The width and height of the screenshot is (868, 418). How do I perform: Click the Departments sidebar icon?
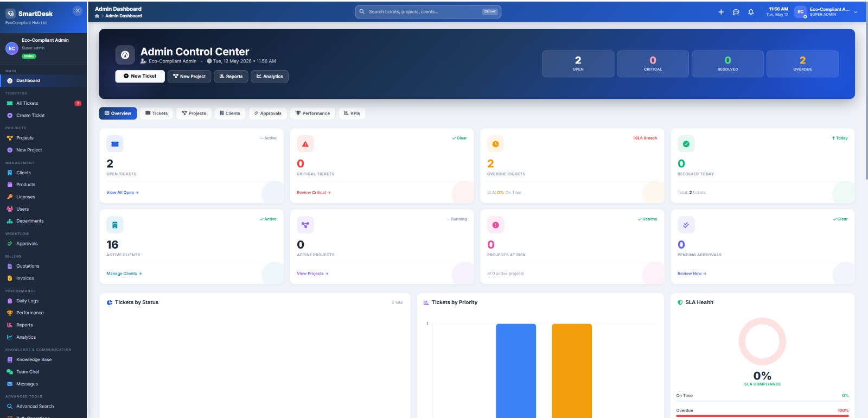(10, 221)
